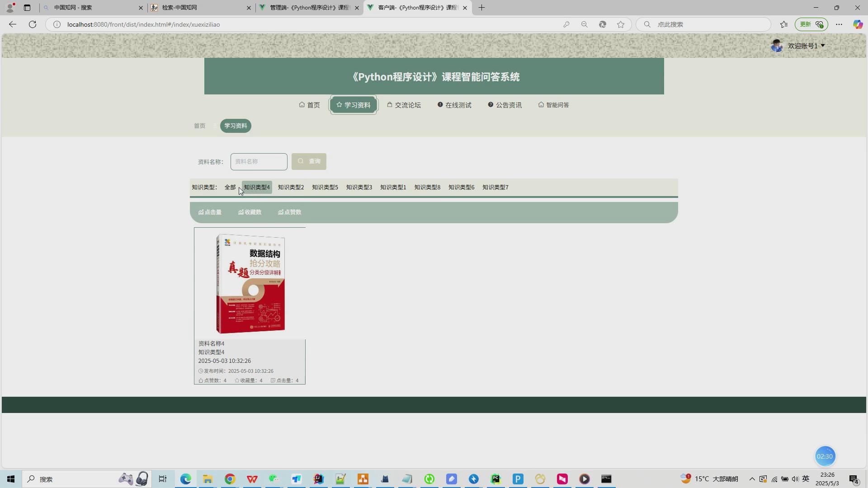Click 首页 breadcrumb link
This screenshot has width=868, height=488.
coord(199,126)
